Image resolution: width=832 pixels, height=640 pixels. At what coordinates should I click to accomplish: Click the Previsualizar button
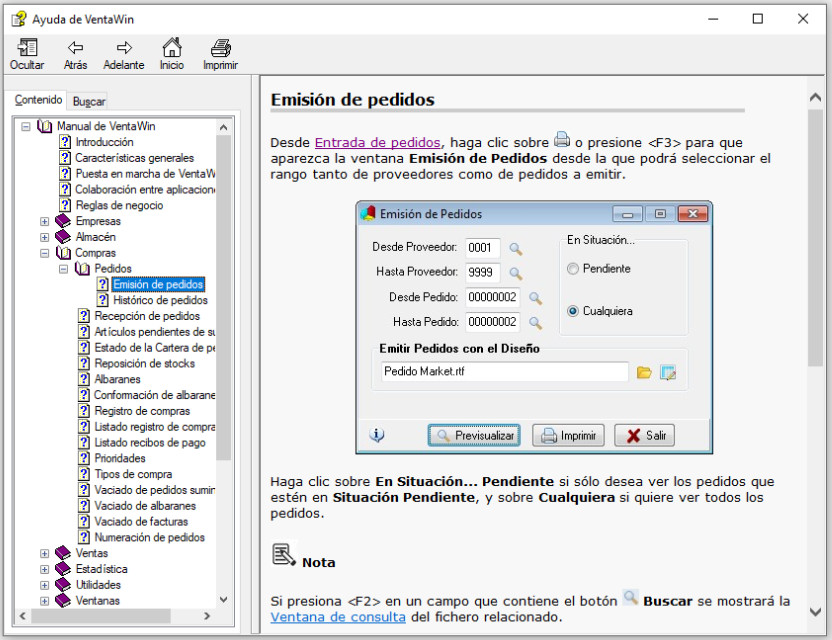click(x=474, y=435)
